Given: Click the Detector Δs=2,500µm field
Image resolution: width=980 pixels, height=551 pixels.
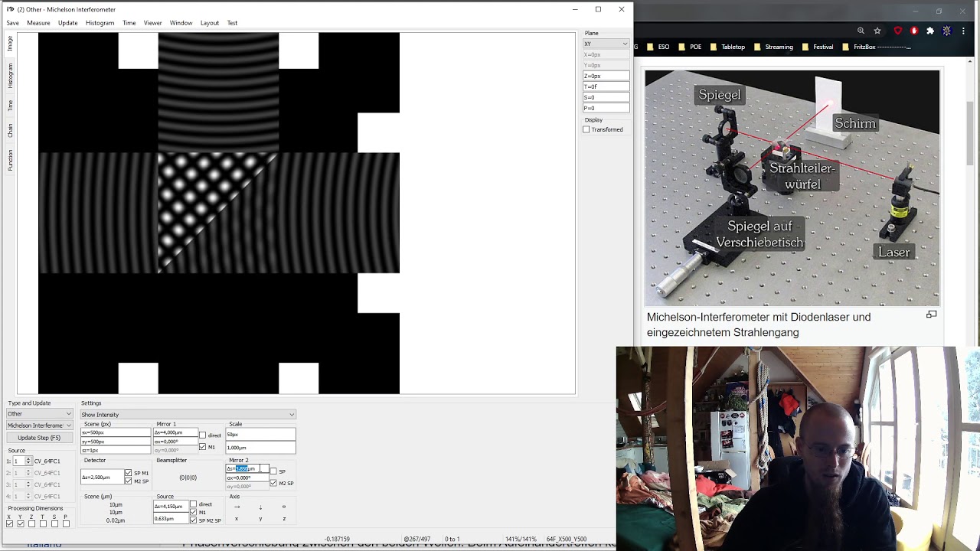Looking at the screenshot, I should (102, 478).
